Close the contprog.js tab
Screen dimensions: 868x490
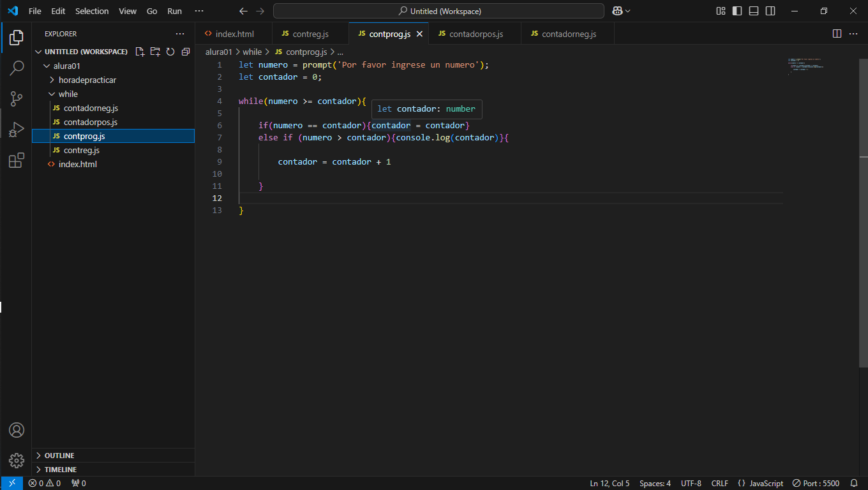pyautogui.click(x=419, y=34)
